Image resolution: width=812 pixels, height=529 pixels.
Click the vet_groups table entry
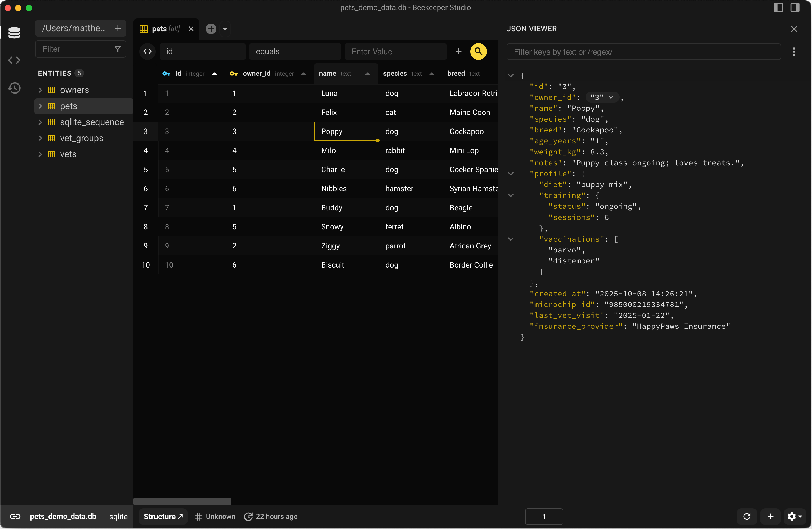tap(82, 138)
